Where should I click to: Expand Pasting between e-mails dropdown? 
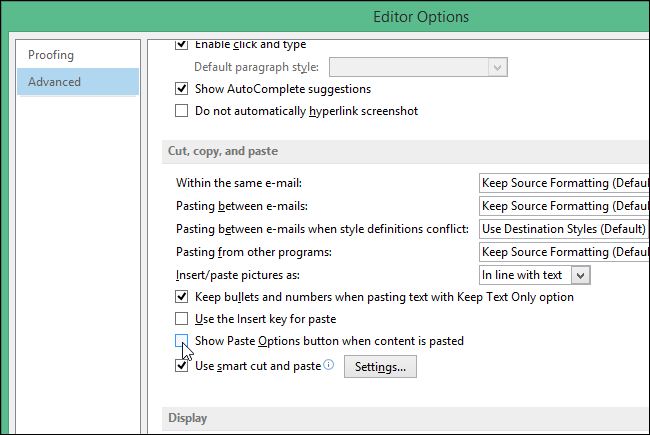tap(563, 206)
